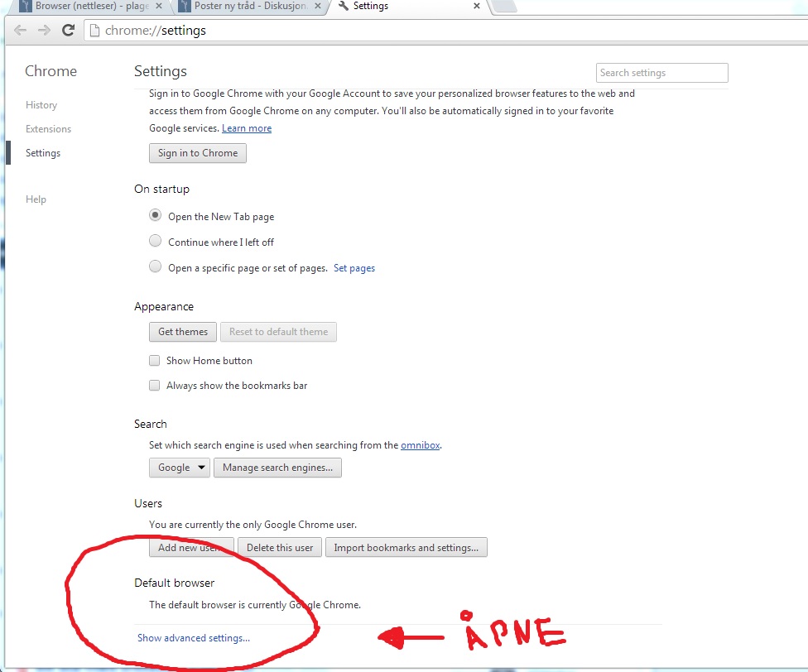Viewport: 808px width, 672px height.
Task: Open History in the sidebar
Action: 41,105
